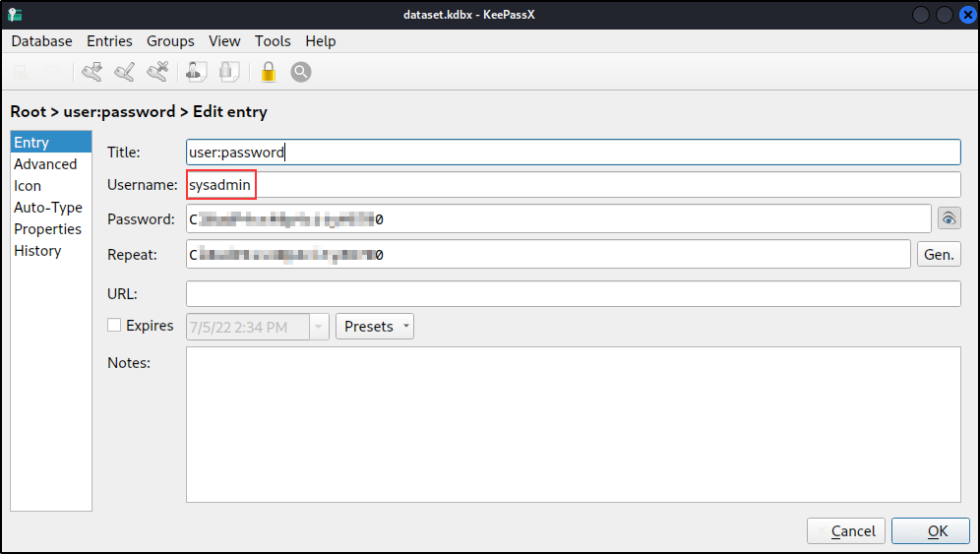Click the greyed-out Save database toolbar icon

tap(52, 72)
